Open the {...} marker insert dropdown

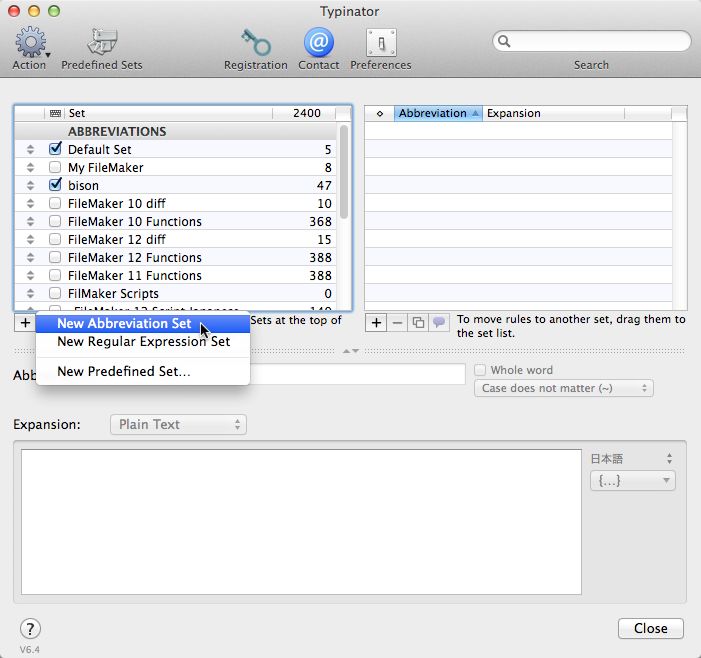coord(633,481)
